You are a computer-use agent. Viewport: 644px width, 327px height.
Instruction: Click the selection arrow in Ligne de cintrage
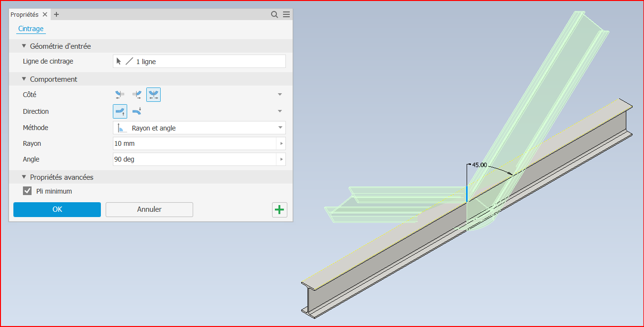pos(119,61)
